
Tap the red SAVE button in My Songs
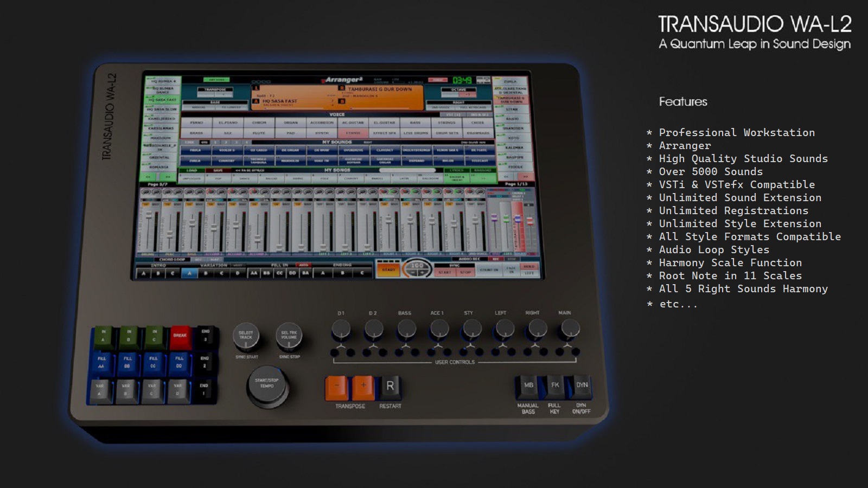click(x=218, y=170)
